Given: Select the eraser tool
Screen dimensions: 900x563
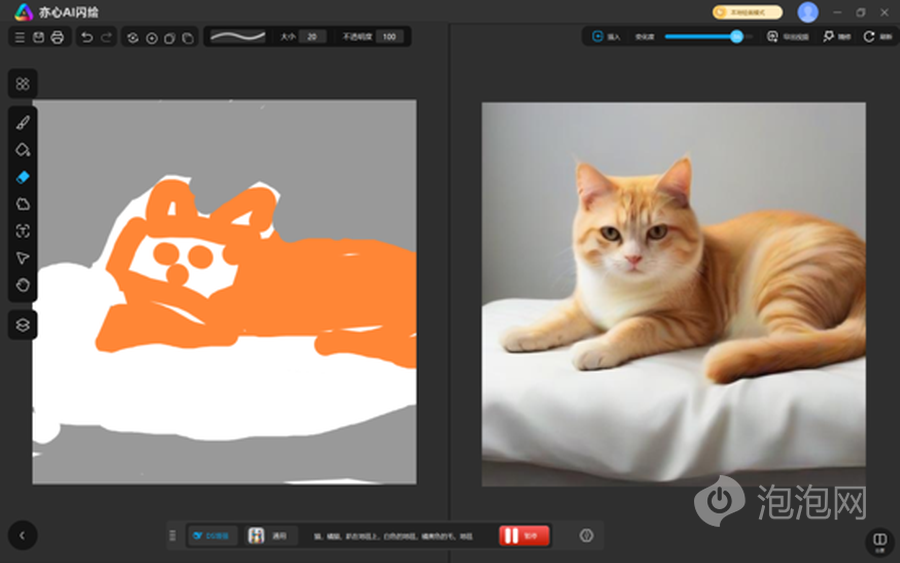Looking at the screenshot, I should [22, 177].
